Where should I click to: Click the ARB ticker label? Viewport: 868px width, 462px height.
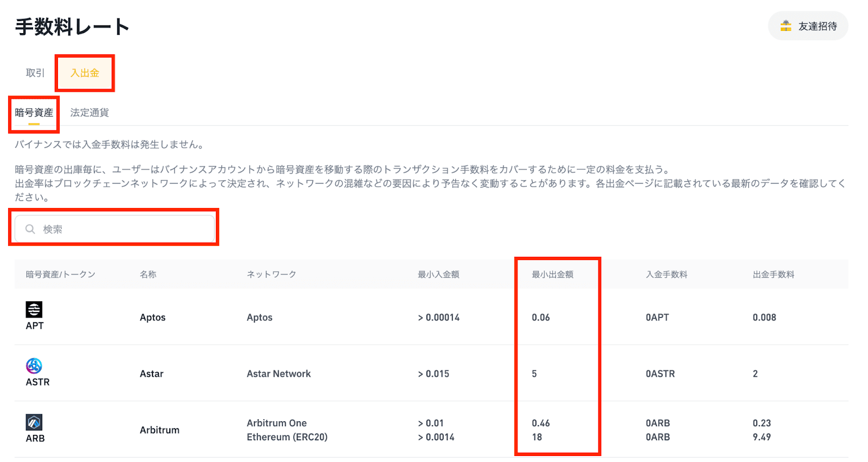(35, 439)
